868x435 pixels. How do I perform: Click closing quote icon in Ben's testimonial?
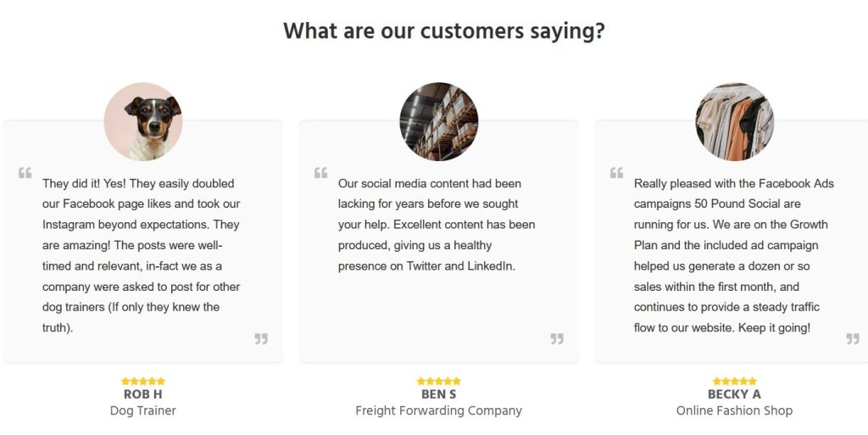557,338
